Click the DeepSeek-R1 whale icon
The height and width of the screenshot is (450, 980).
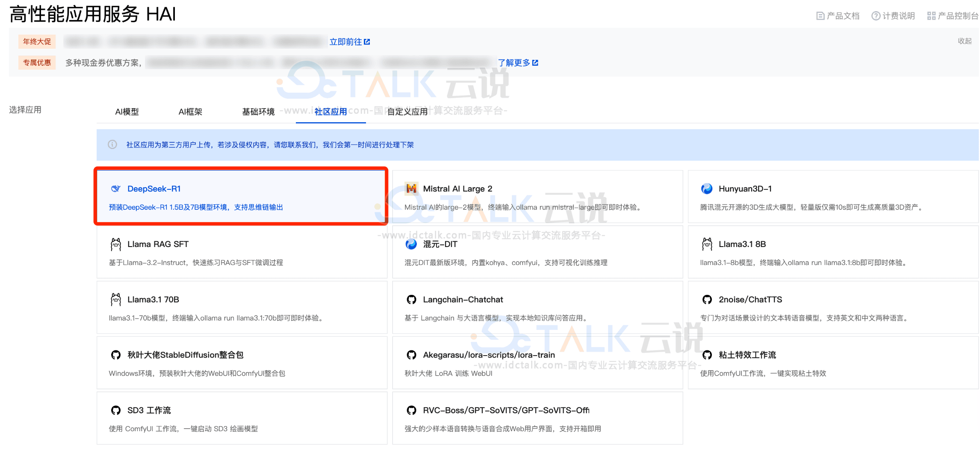(x=116, y=188)
